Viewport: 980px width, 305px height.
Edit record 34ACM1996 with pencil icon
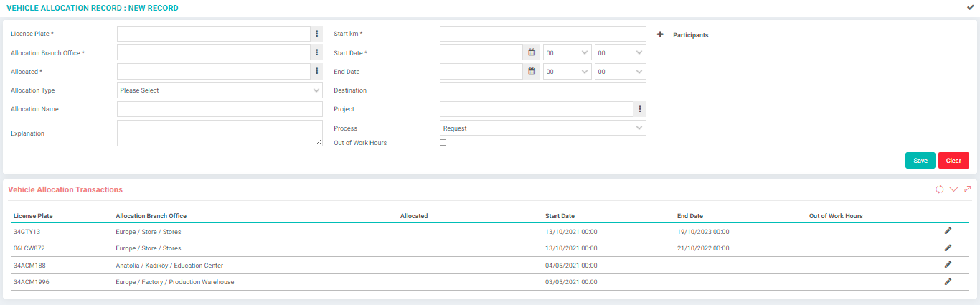[x=948, y=282]
